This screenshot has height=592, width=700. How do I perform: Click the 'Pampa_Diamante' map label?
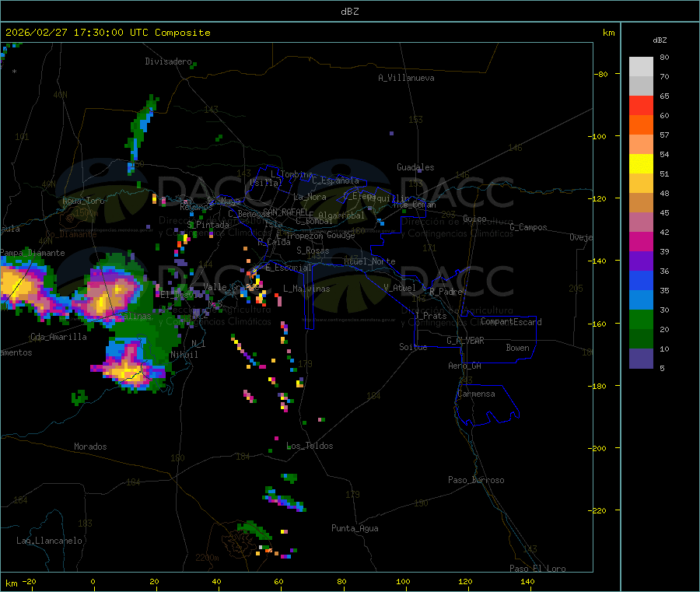(33, 253)
